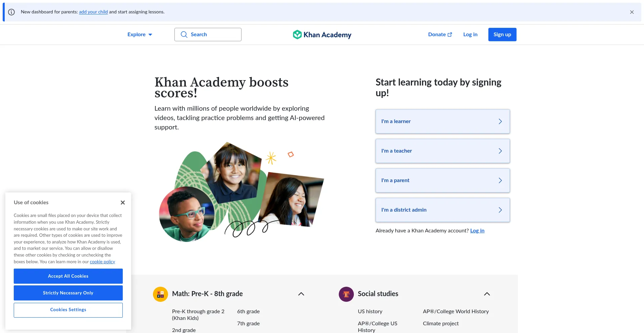
Task: Choose the 'I'm a district admin' option
Action: 442,210
